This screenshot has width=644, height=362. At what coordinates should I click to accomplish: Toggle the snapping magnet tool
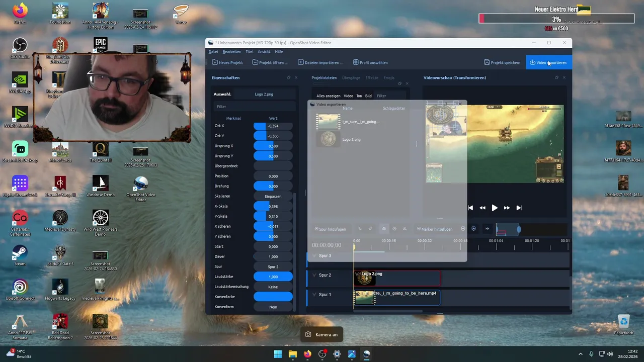click(x=384, y=229)
